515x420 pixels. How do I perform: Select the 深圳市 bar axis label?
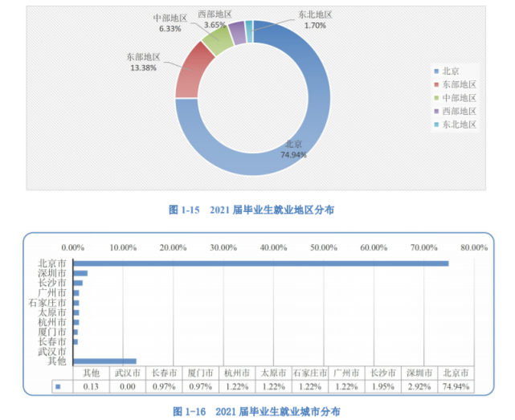click(x=52, y=273)
